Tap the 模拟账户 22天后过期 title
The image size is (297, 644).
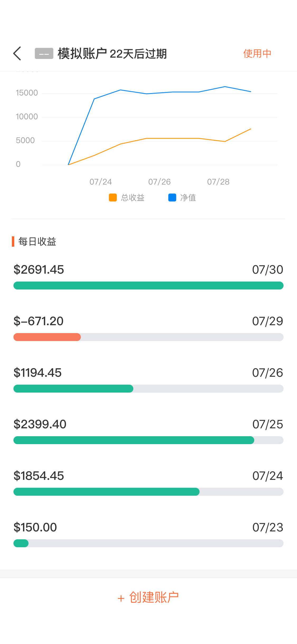coord(112,54)
